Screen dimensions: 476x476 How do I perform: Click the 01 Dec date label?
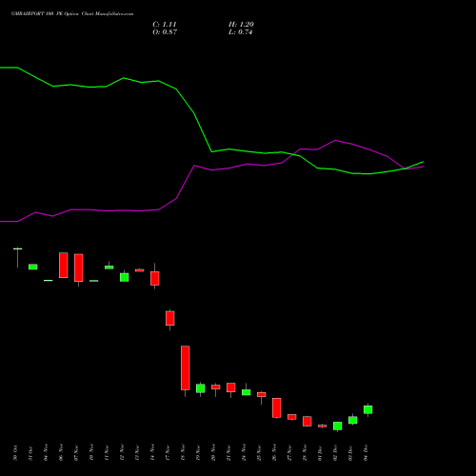(x=320, y=453)
